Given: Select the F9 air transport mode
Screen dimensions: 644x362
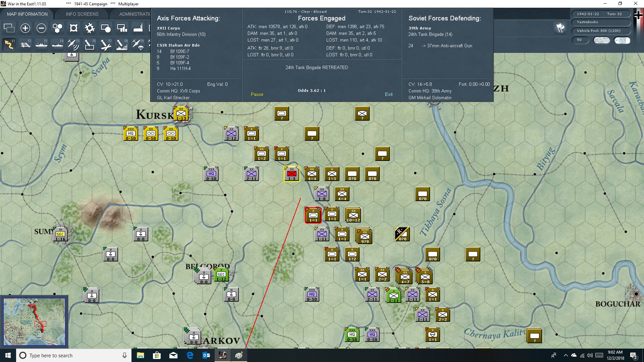Looking at the screenshot, I should point(138,44).
